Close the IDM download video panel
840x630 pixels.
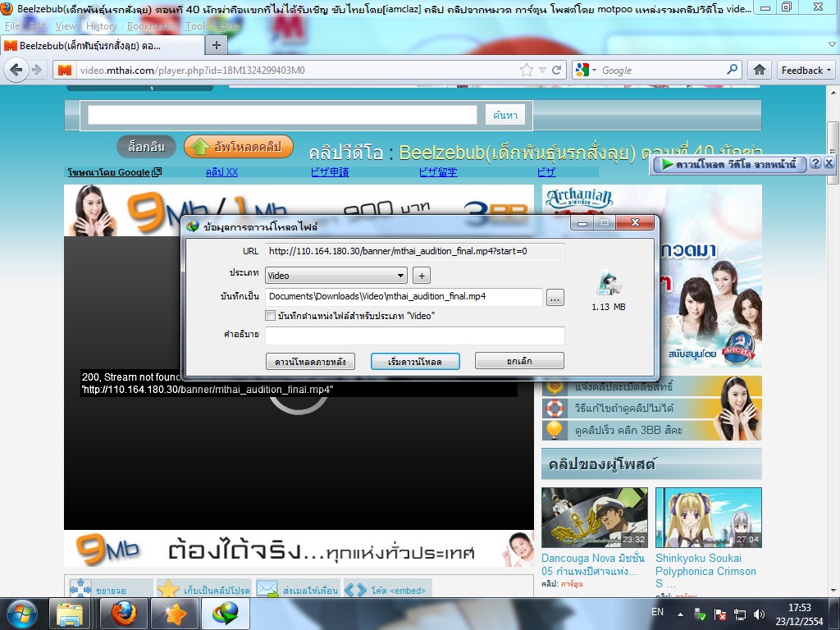829,163
